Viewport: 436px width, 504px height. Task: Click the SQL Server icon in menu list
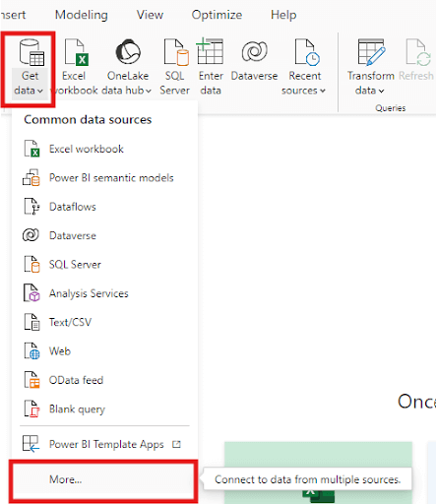[31, 264]
